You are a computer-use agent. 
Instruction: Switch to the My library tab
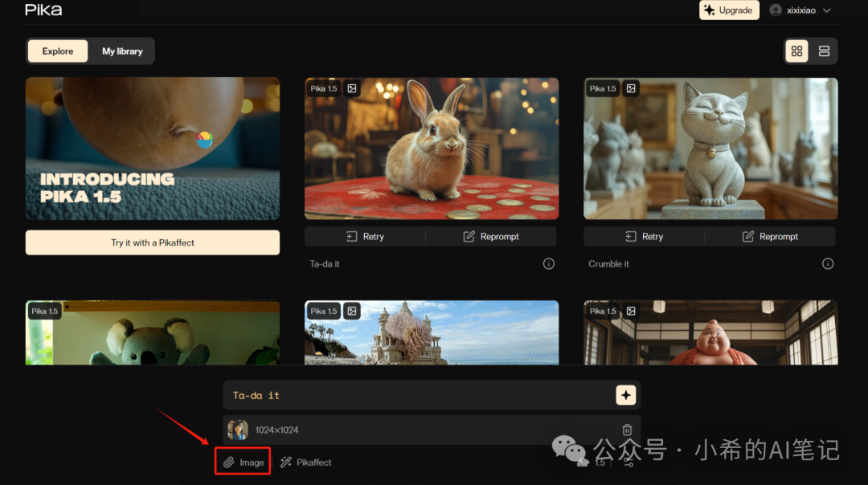[x=122, y=51]
